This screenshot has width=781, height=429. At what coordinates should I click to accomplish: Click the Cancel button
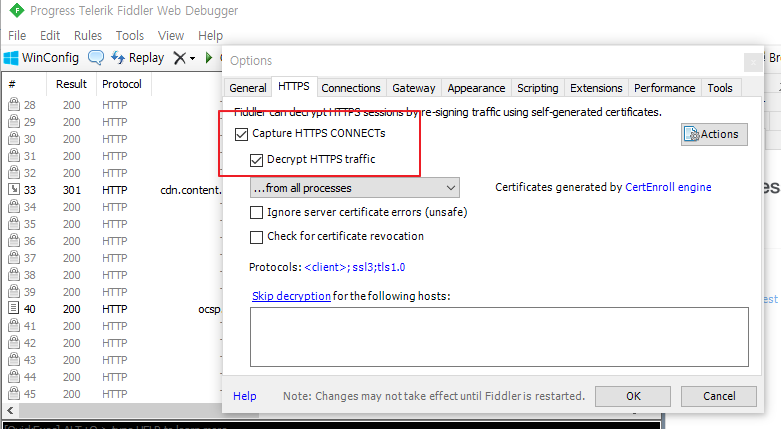coord(719,396)
